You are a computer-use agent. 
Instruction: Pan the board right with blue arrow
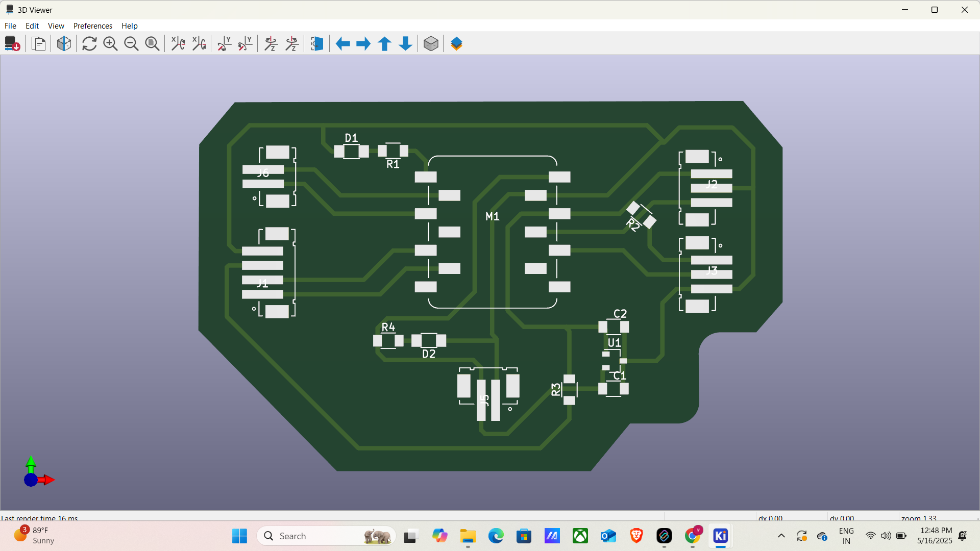[x=363, y=44]
